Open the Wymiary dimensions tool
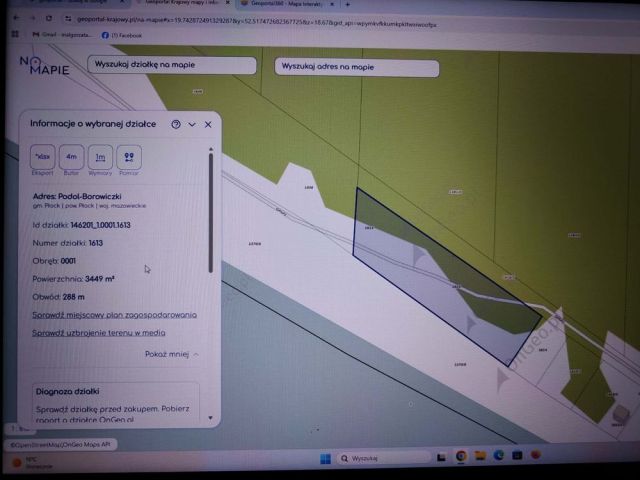 (100, 157)
